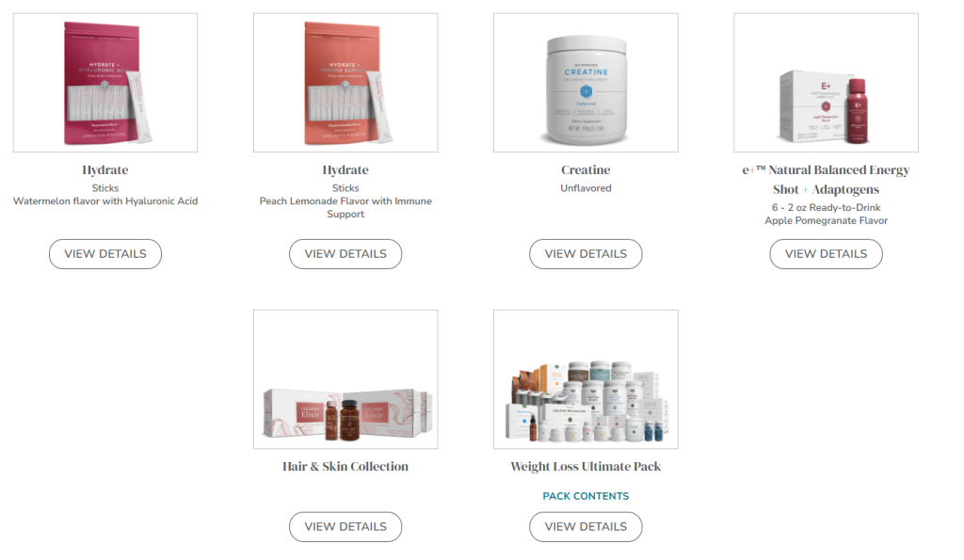This screenshot has width=964, height=560.
Task: View details for e+ Energy Shot
Action: 826,254
